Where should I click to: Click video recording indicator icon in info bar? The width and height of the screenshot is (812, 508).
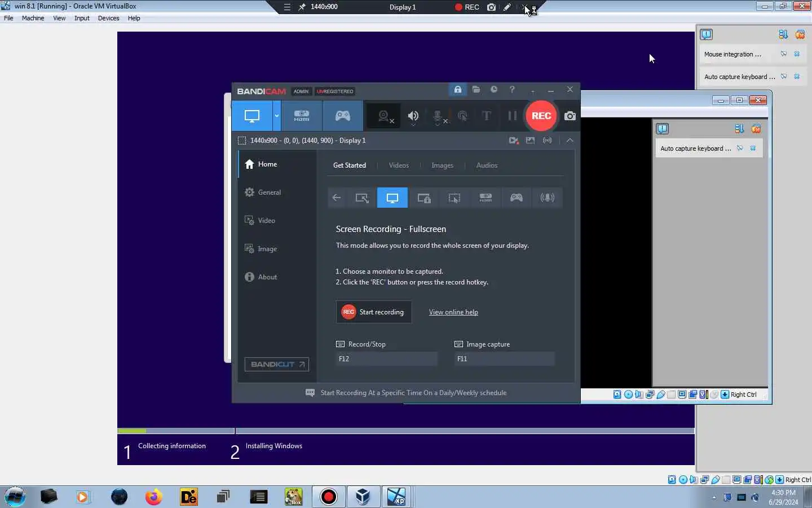click(x=514, y=141)
